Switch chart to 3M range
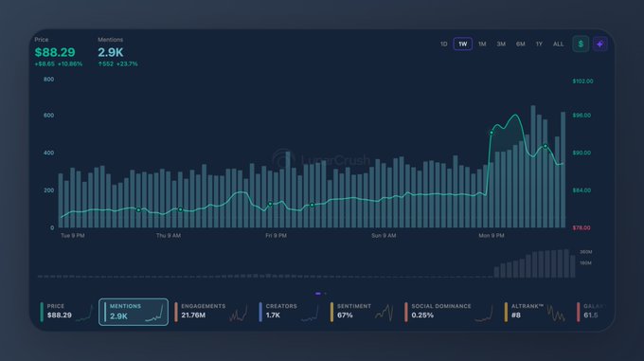Viewport: 644px width, 361px height. coord(501,44)
